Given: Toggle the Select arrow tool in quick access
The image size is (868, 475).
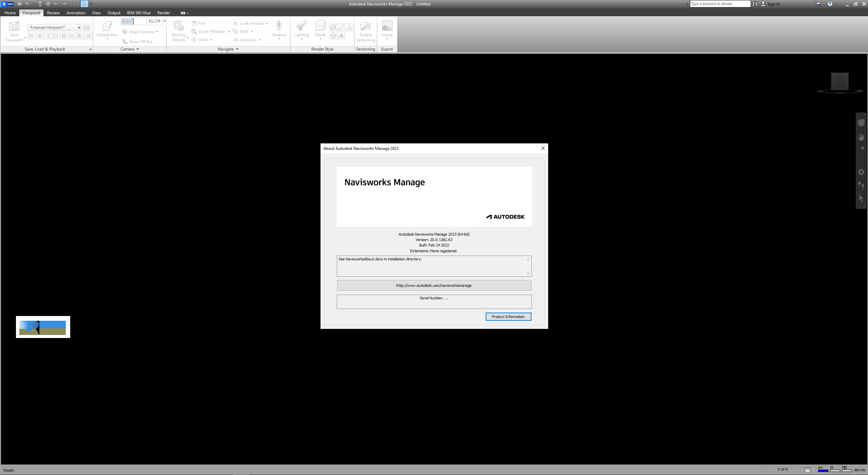Looking at the screenshot, I should click(x=84, y=4).
